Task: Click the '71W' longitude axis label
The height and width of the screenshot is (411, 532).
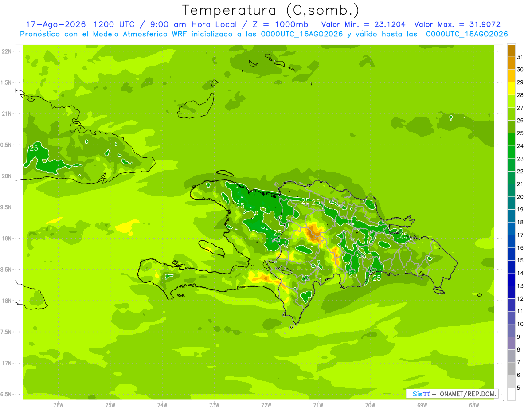Action: 318,406
